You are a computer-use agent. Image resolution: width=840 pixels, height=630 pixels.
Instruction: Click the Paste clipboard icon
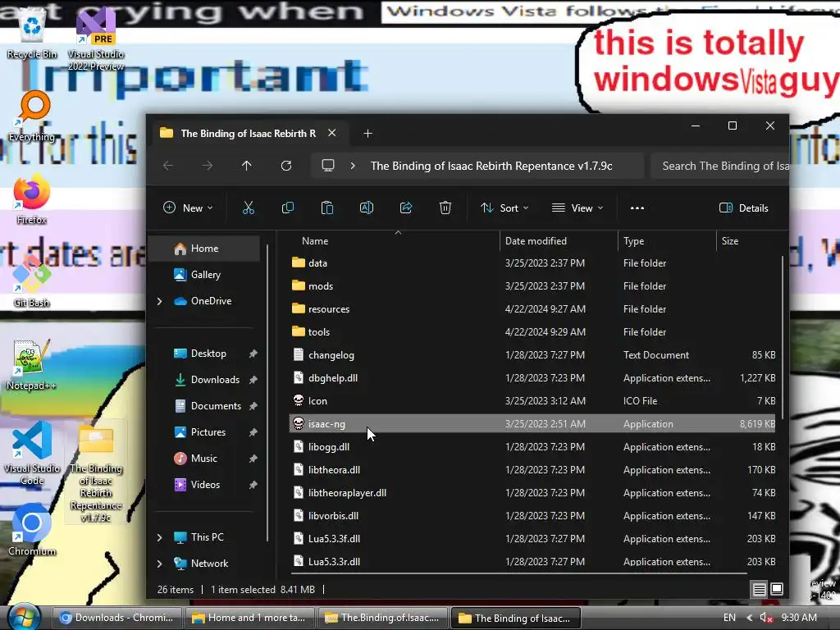tap(326, 208)
